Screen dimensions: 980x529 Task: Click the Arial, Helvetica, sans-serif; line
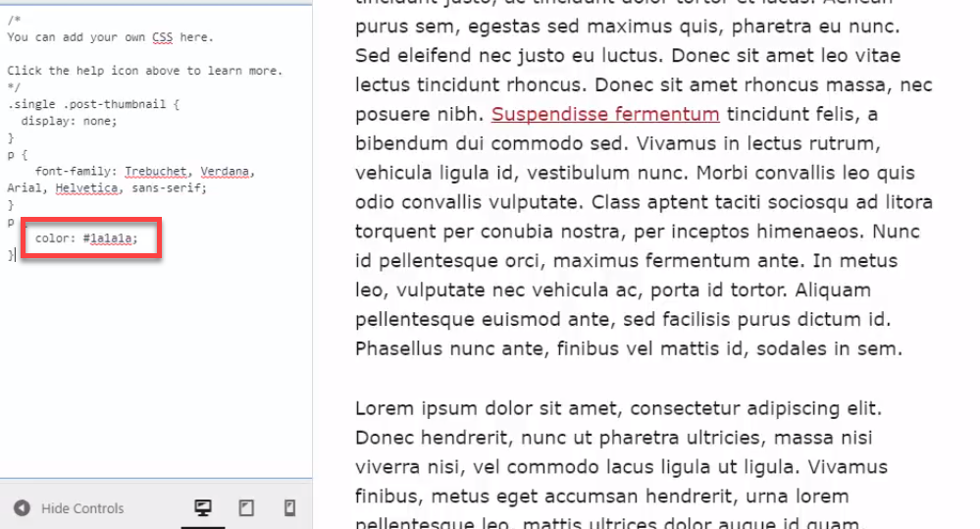point(107,188)
